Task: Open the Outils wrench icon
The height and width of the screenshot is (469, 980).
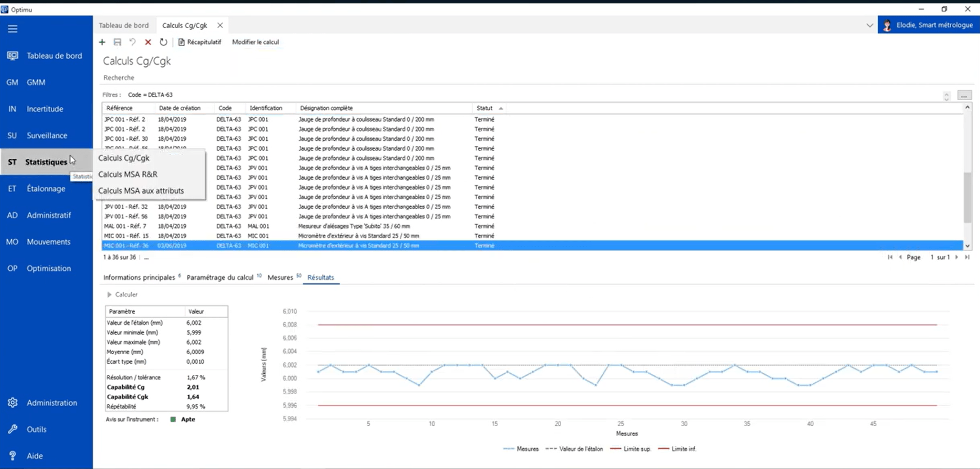Action: pos(12,429)
